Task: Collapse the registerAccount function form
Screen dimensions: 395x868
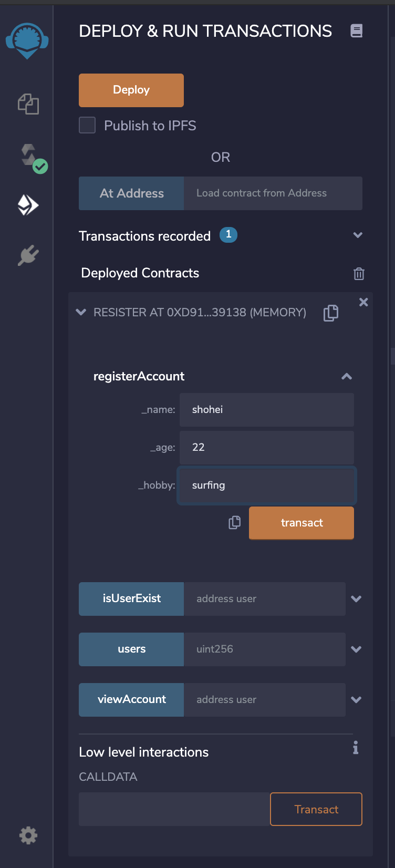Action: (347, 376)
